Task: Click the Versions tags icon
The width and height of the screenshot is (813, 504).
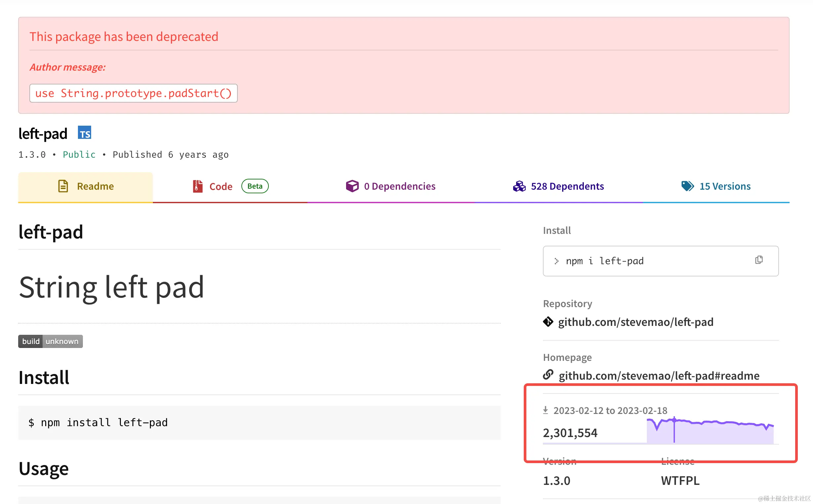Action: [x=687, y=186]
